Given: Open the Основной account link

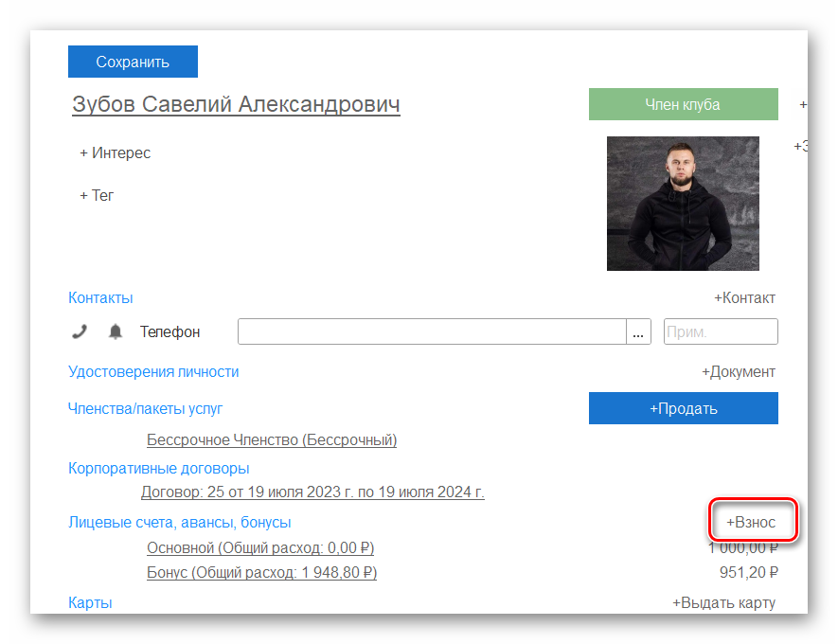Looking at the screenshot, I should pos(260,547).
